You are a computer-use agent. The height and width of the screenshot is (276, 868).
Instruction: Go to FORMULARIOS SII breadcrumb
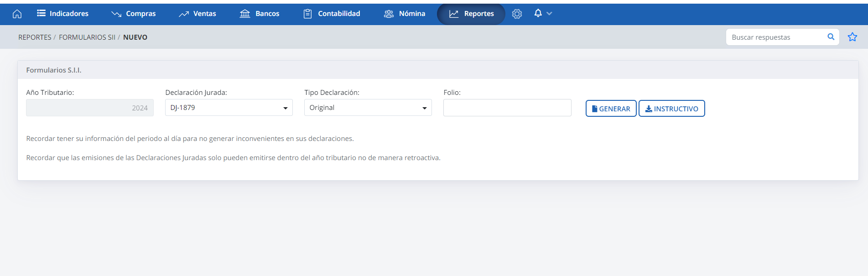(87, 37)
